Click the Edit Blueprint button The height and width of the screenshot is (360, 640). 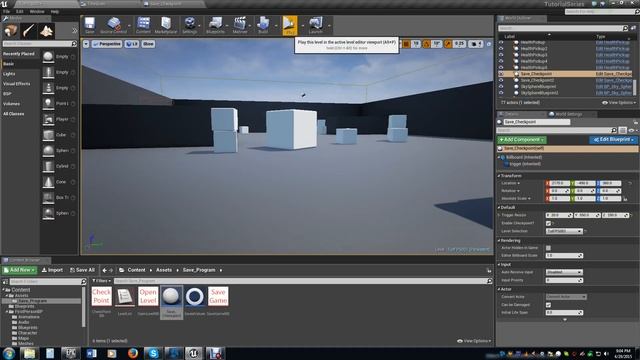click(613, 140)
